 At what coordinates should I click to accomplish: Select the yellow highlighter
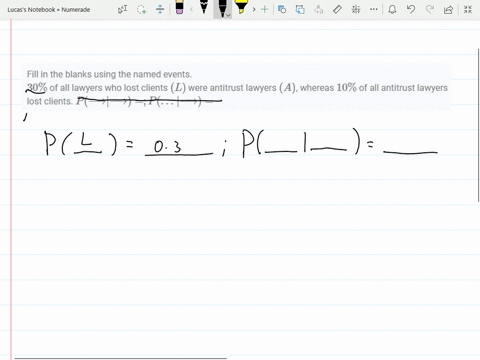coord(241,7)
